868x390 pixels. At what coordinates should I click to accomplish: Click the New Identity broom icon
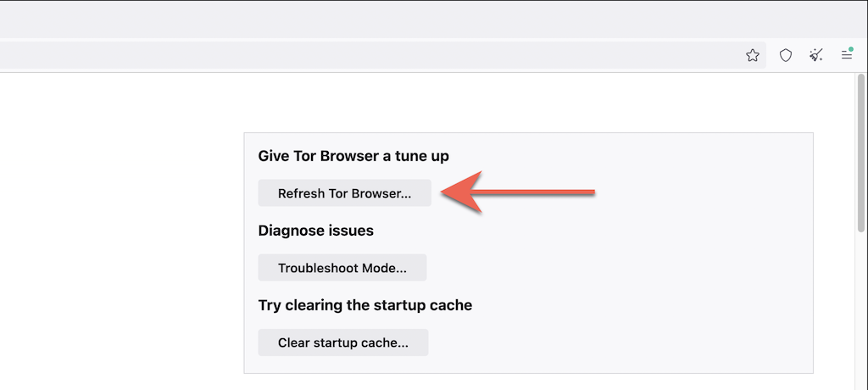pos(816,55)
